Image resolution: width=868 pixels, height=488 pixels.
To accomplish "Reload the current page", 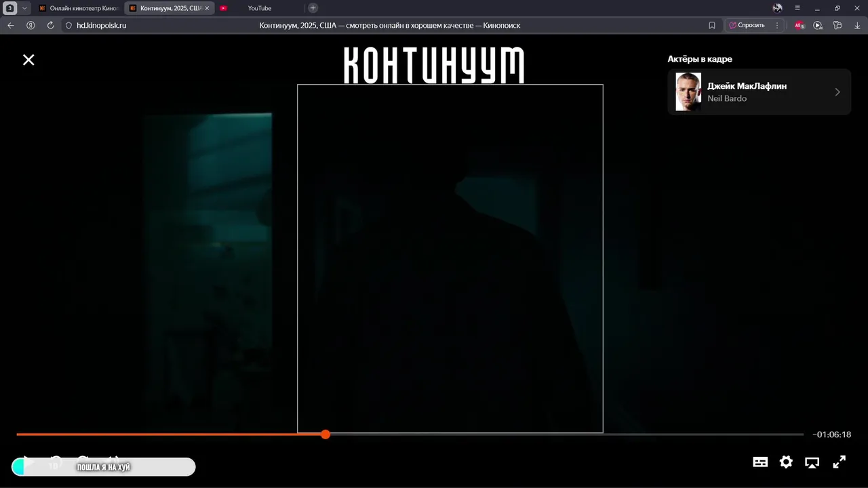I will click(x=50, y=25).
